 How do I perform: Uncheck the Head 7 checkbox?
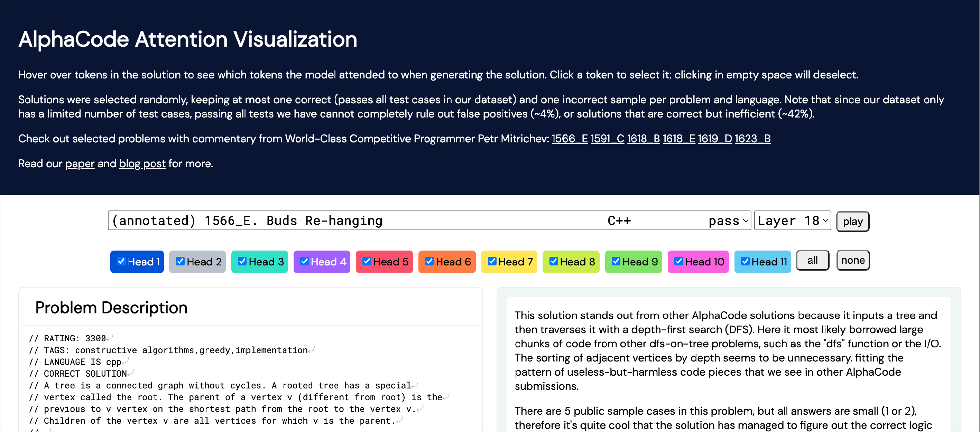(492, 261)
